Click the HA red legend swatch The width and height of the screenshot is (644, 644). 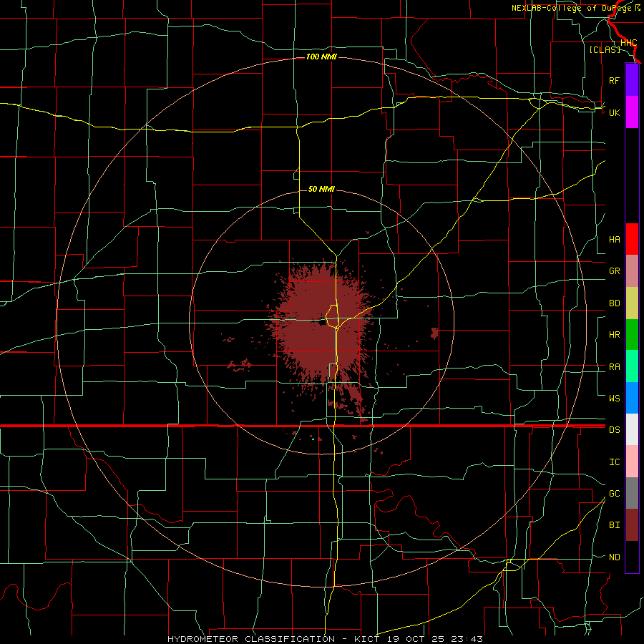click(632, 239)
